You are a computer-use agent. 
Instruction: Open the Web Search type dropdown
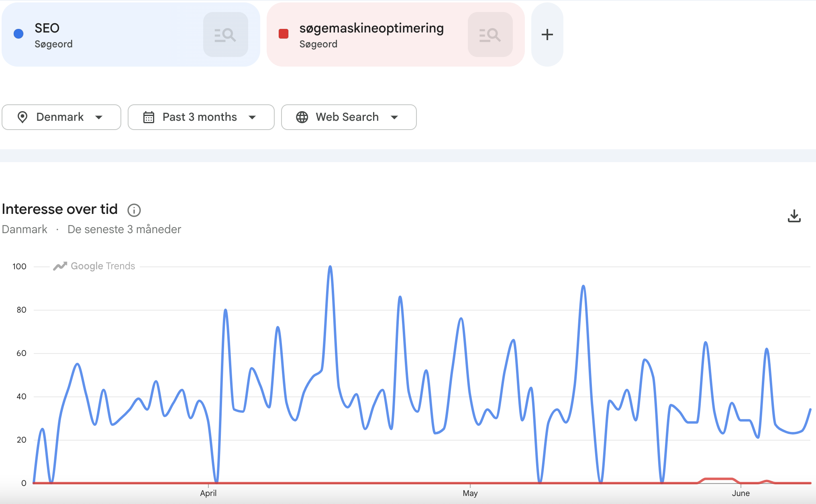[x=349, y=117]
